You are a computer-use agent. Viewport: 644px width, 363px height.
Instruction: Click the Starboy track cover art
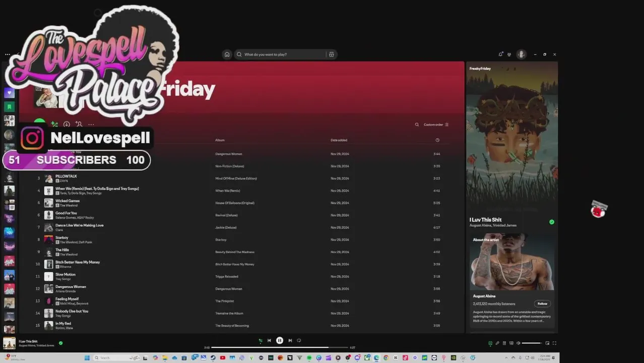(48, 239)
